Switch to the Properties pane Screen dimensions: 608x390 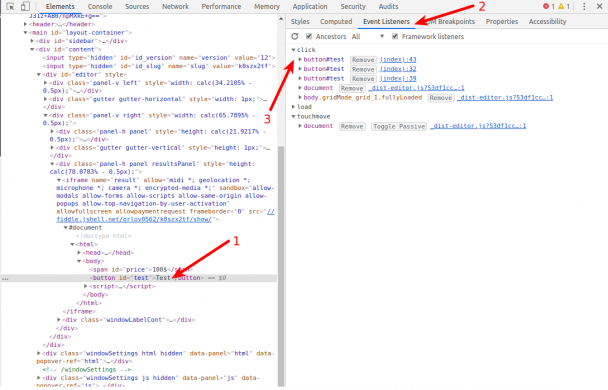502,21
